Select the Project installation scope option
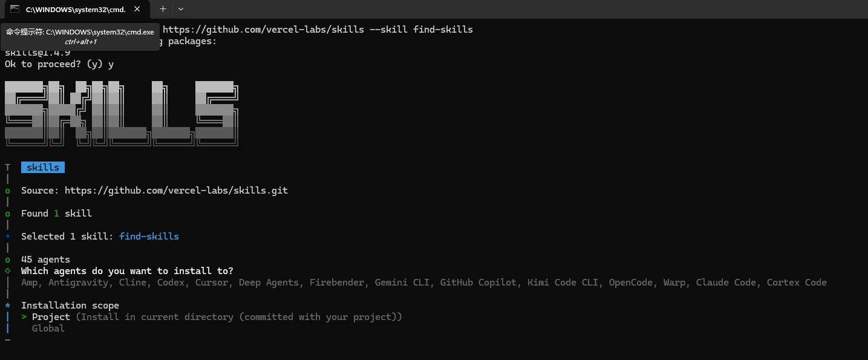 [51, 317]
